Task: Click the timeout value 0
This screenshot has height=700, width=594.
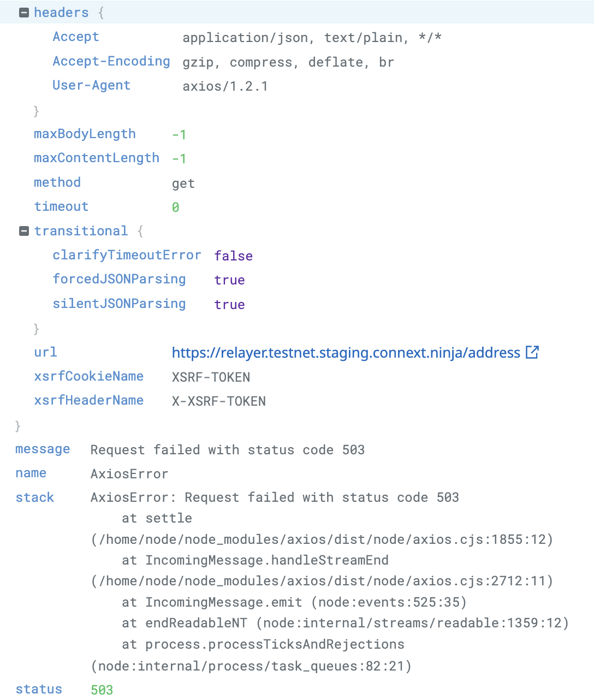Action: 176,207
